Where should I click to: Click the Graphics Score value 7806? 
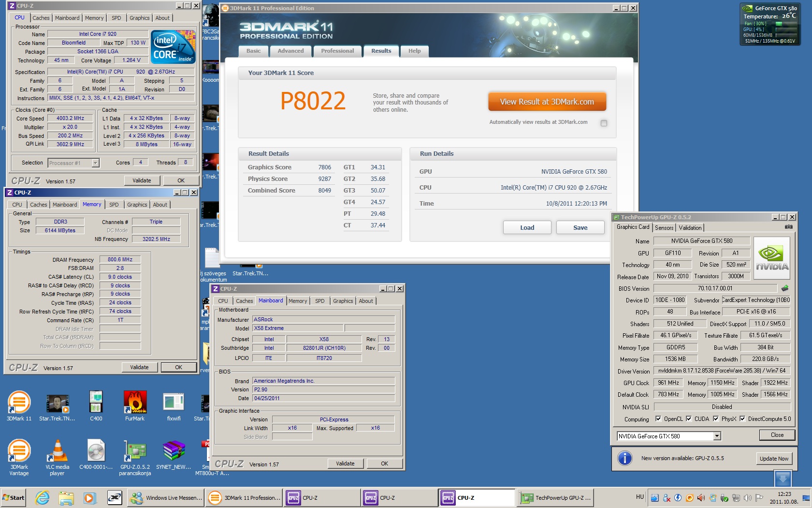coord(325,167)
